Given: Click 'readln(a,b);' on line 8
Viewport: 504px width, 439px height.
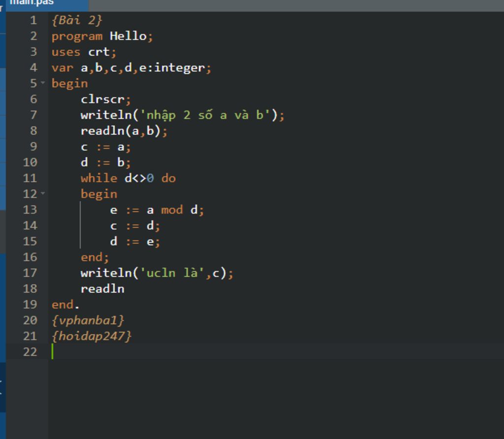Looking at the screenshot, I should 124,131.
